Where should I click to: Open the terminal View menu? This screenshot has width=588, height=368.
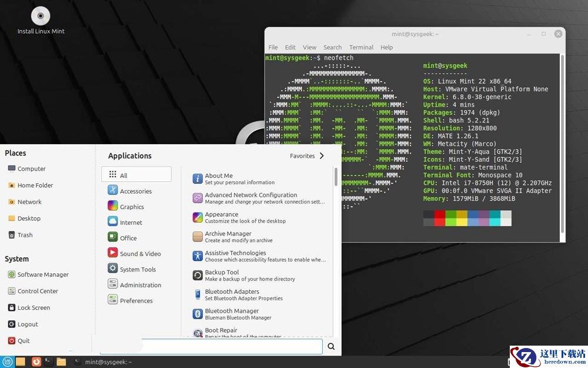pos(309,47)
